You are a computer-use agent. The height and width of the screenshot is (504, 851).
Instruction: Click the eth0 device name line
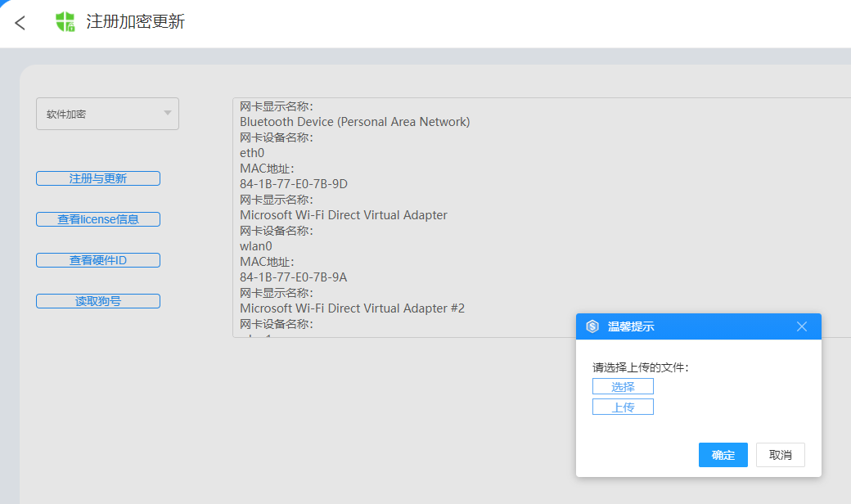click(252, 153)
